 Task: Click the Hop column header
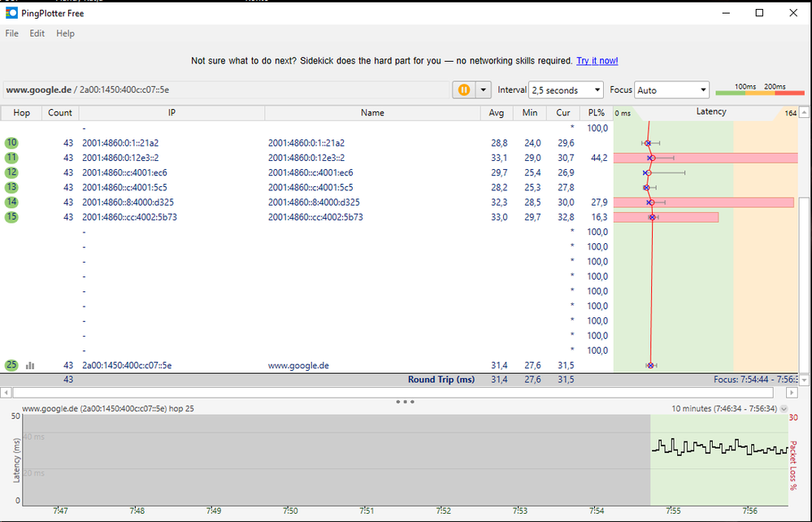[x=21, y=112]
